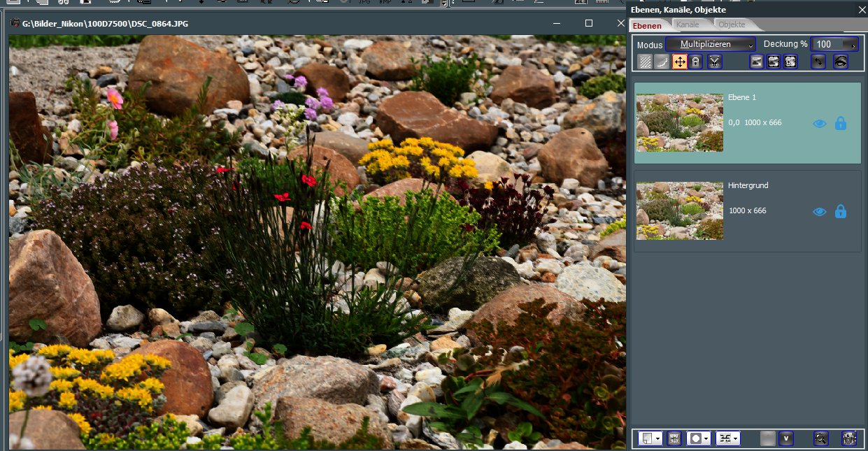Toggle the lock on Ebene 1 layer
The width and height of the screenshot is (868, 451).
(841, 124)
